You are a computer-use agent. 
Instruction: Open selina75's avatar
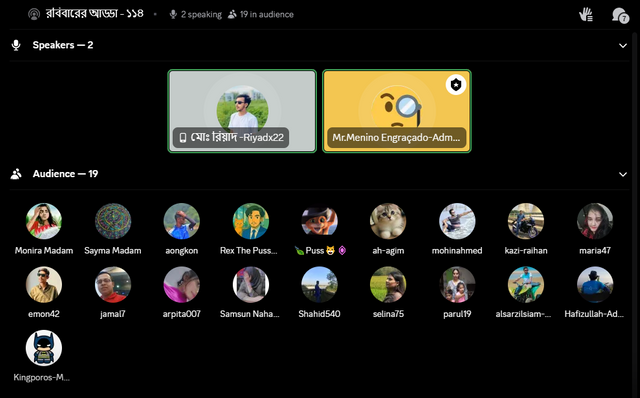[x=388, y=285]
